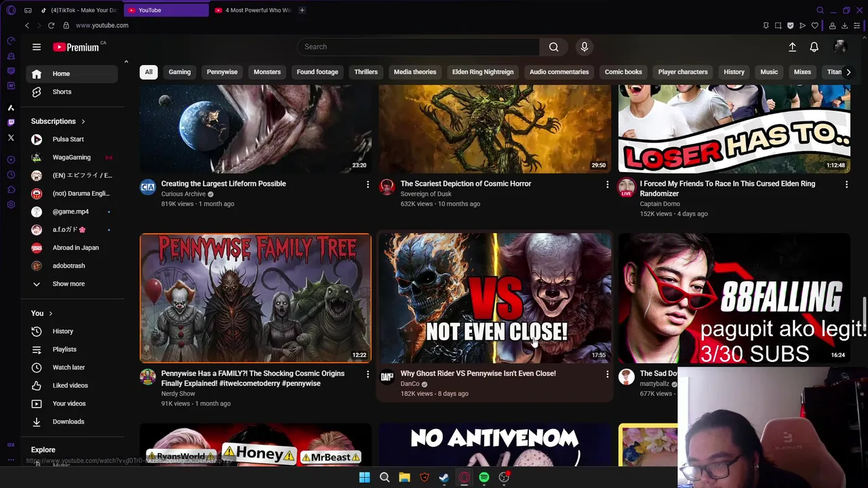Open options menu for Pennywise Has a FAMILY video
Screen dimensions: 868x488
(x=368, y=374)
